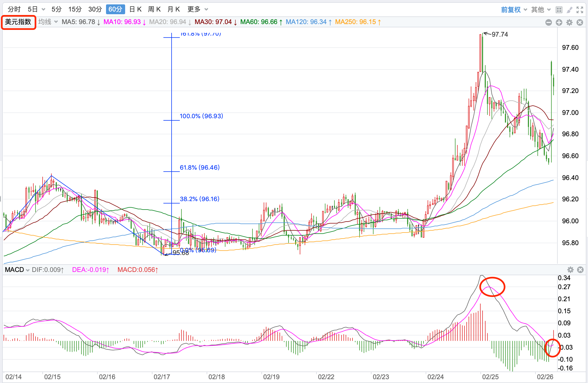Viewport: 588px width, 383px height.
Task: Open MACD panel settings gear
Action: coord(571,270)
